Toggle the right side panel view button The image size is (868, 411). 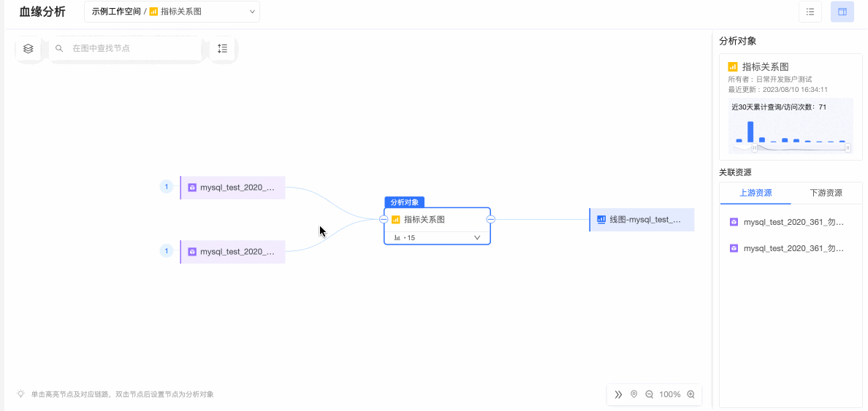(842, 12)
